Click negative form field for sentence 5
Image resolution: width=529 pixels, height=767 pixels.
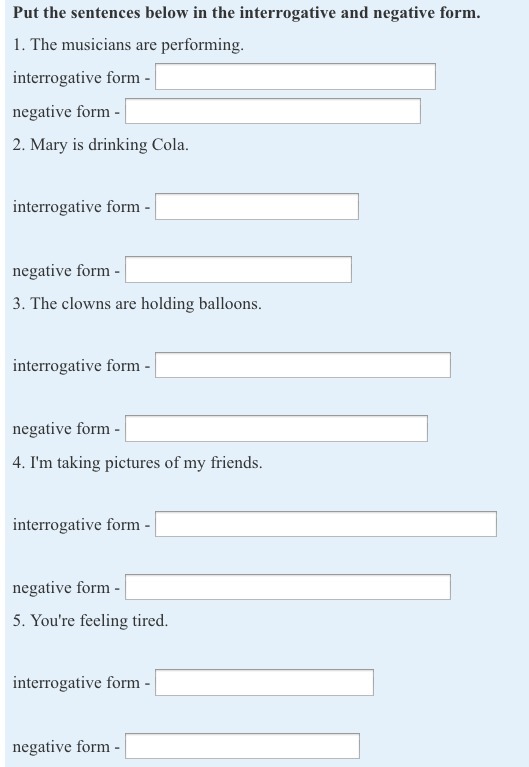point(242,746)
